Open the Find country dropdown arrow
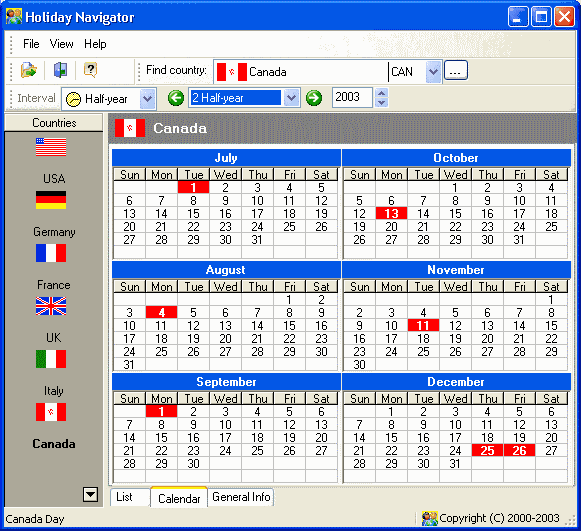 [x=433, y=72]
